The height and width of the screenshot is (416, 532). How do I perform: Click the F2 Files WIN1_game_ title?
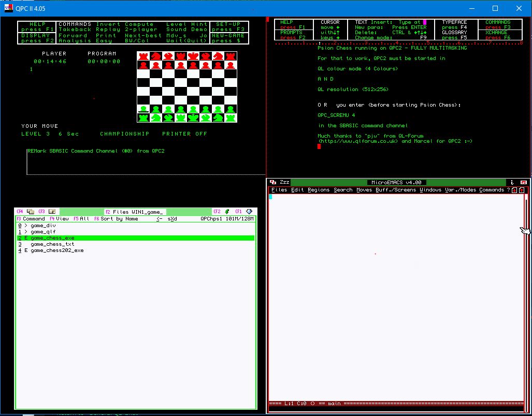click(134, 212)
